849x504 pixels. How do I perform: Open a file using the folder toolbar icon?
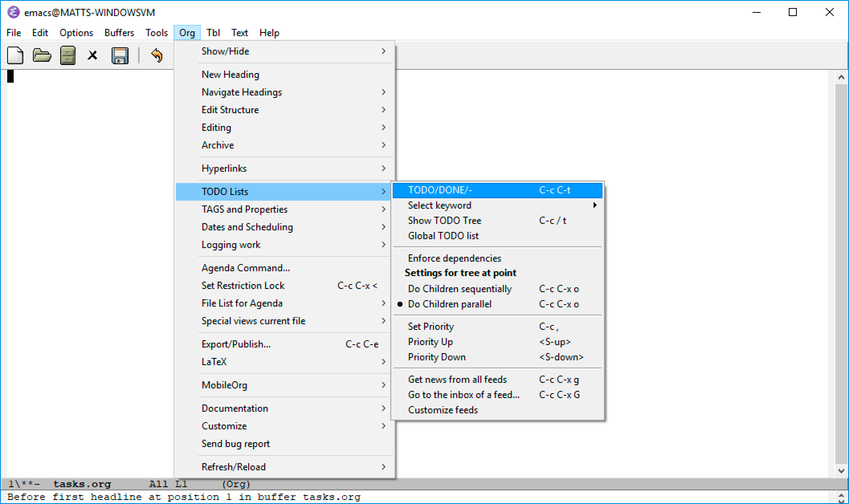(41, 55)
